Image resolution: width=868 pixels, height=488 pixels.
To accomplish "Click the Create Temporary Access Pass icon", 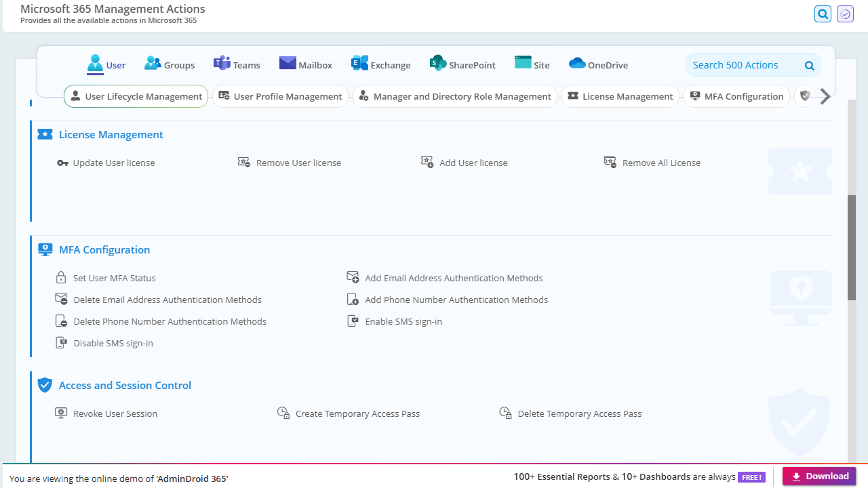I will pyautogui.click(x=283, y=413).
